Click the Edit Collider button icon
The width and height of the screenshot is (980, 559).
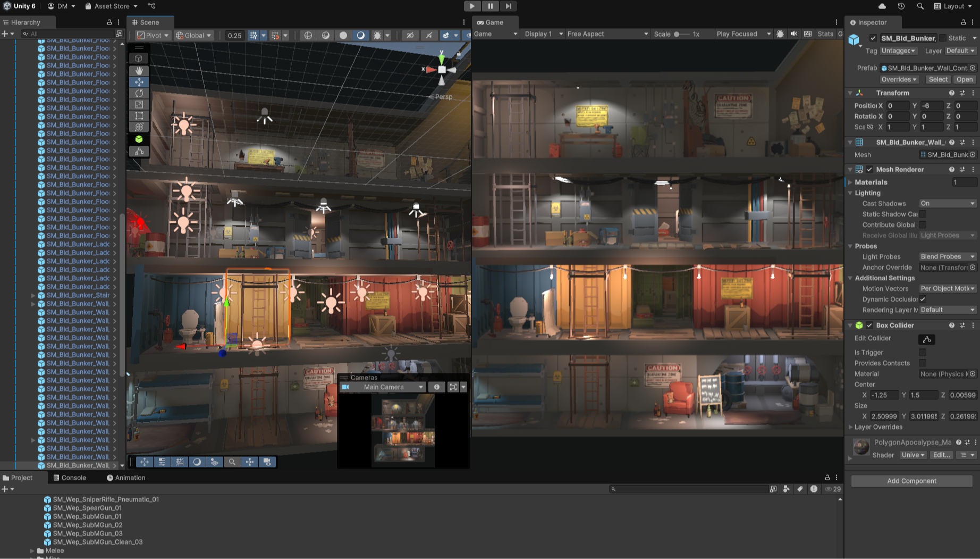927,339
